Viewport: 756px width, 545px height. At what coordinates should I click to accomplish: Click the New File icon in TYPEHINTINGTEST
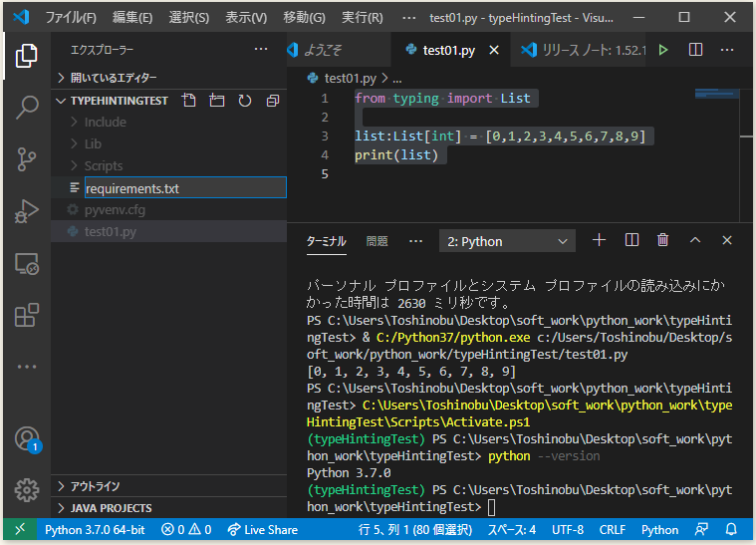pos(188,101)
